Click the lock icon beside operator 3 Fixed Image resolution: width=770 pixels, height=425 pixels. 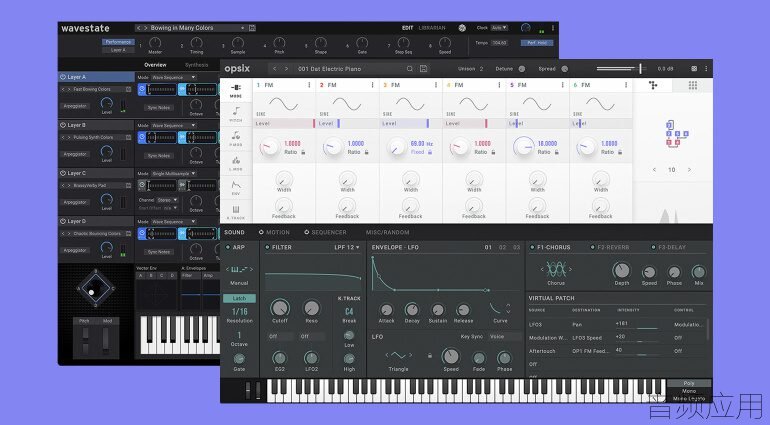click(x=430, y=152)
